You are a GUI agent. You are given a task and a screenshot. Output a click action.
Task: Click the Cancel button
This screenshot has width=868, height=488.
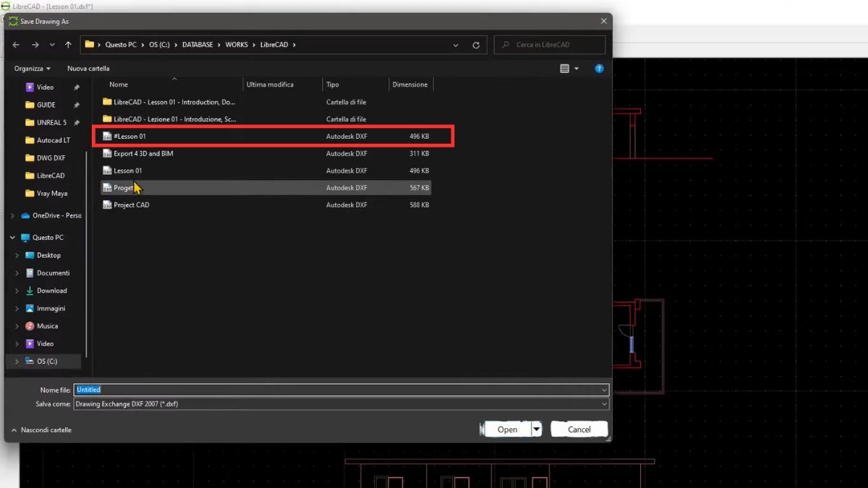[579, 429]
